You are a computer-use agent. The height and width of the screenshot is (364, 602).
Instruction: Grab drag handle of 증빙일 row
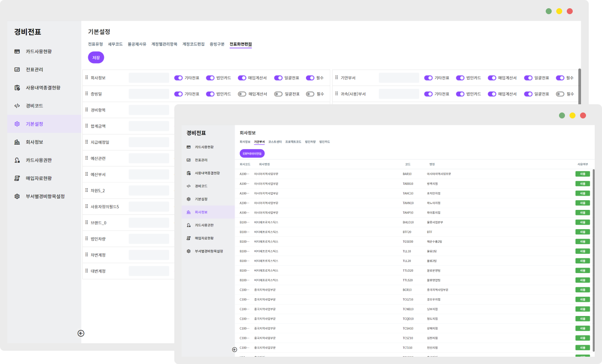86,94
